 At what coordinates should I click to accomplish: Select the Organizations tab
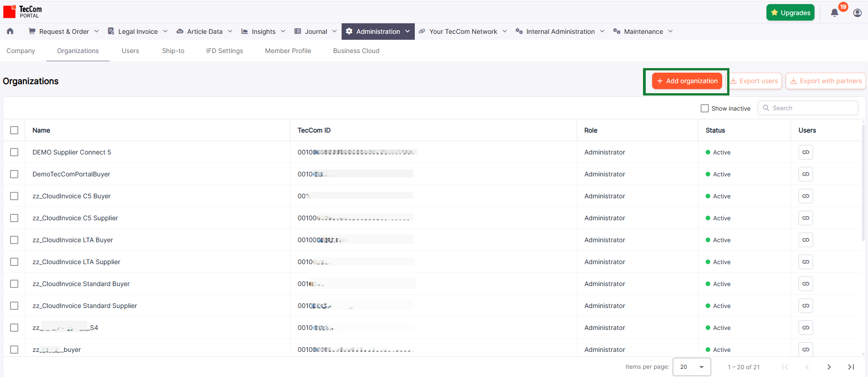pos(78,51)
